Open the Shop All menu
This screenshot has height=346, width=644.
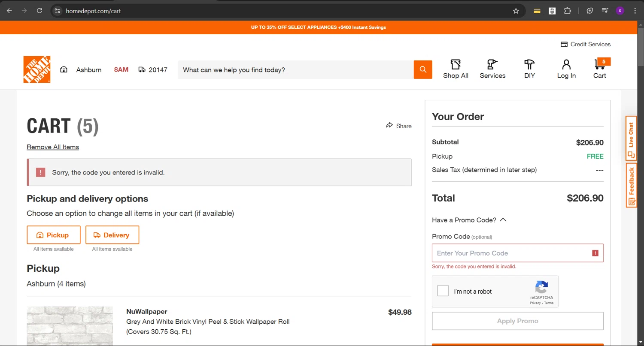456,69
